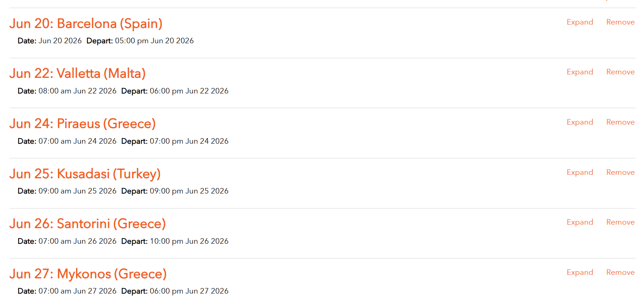The image size is (644, 306).
Task: Remove the Mykonos (Greece) stop
Action: [x=620, y=272]
